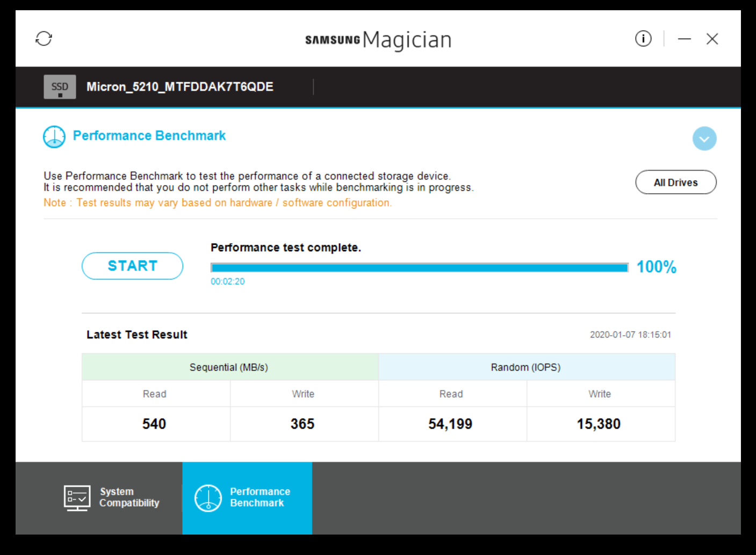Open the information icon
The image size is (756, 555).
click(x=643, y=39)
